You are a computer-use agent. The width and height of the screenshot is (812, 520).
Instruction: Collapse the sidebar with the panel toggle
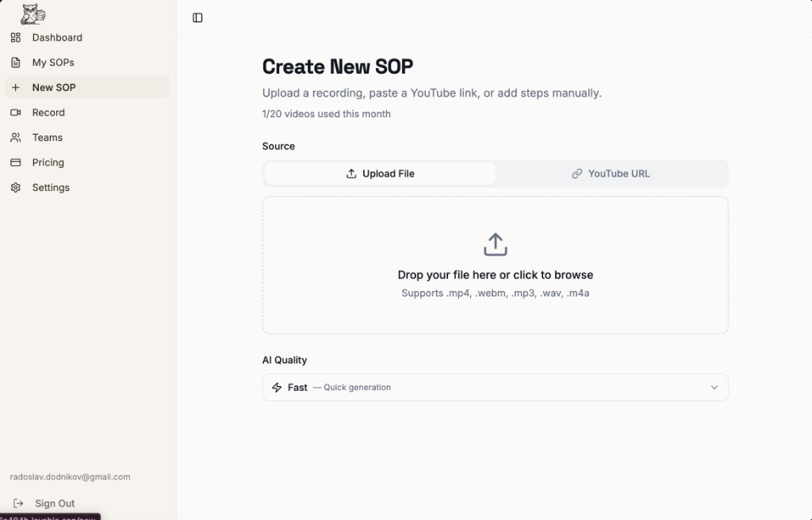click(x=197, y=17)
